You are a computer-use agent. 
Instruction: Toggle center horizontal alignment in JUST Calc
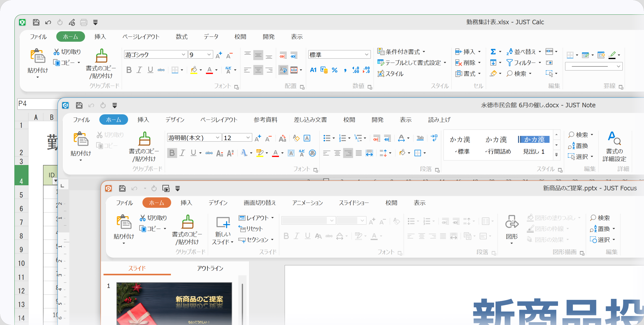pos(258,70)
